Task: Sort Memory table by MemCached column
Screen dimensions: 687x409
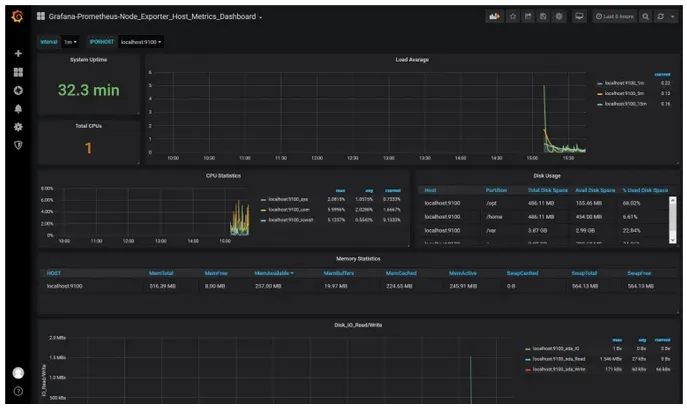Action: pyautogui.click(x=401, y=273)
